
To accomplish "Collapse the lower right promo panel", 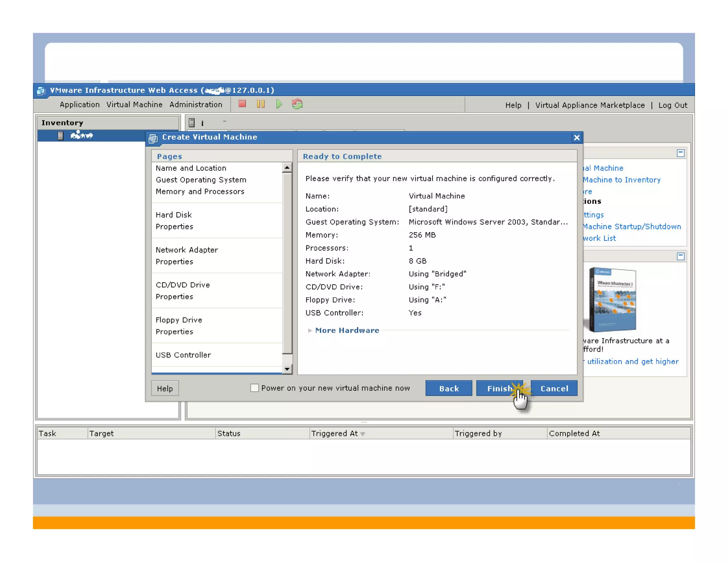I will click(680, 256).
